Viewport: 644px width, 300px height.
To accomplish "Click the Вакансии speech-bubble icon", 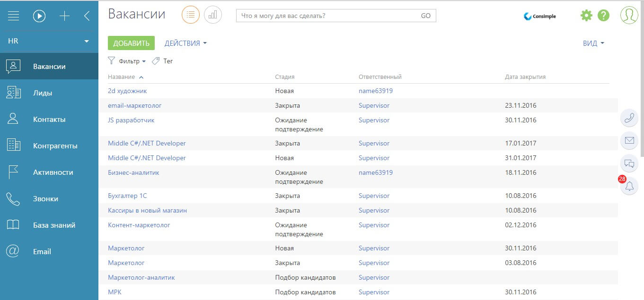I will pos(13,67).
